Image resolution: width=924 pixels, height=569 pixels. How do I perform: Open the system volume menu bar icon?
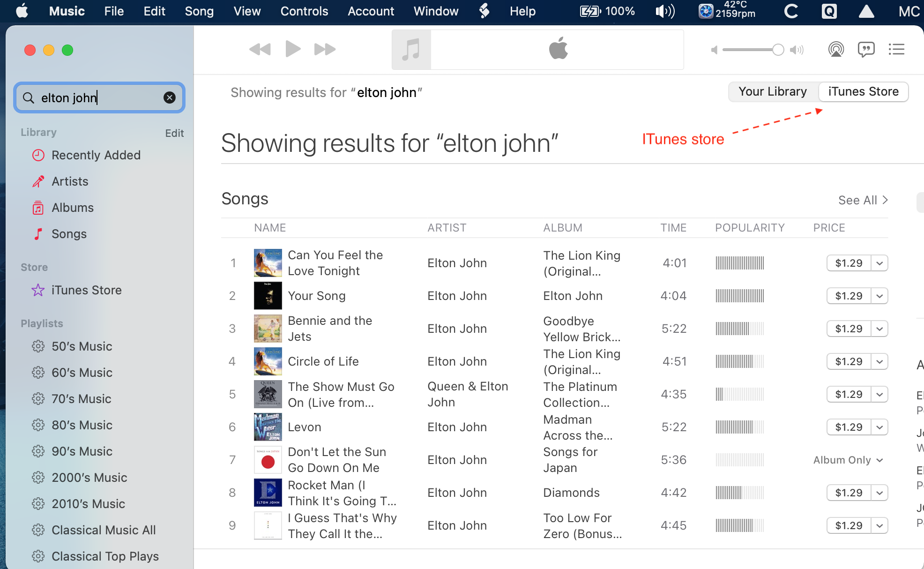click(x=665, y=11)
